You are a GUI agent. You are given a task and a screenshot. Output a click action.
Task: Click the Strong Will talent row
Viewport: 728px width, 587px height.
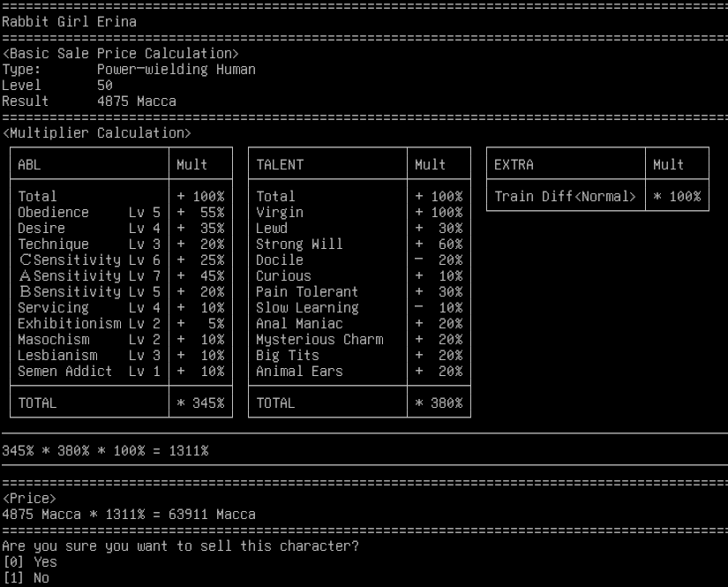point(359,245)
